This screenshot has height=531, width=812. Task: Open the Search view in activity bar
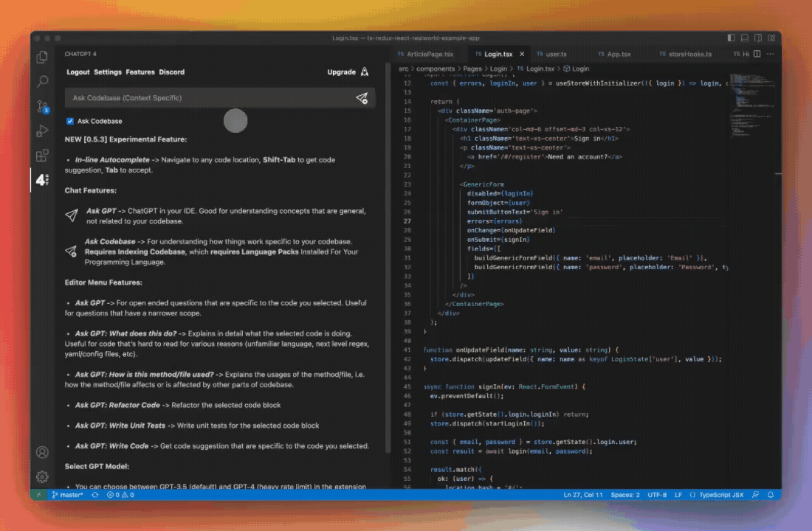43,81
